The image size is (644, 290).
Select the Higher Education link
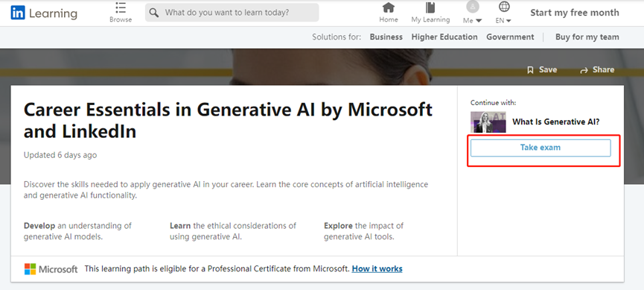(444, 37)
